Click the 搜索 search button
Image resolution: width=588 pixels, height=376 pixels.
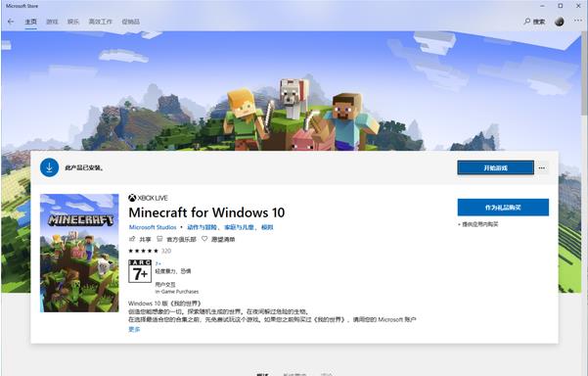tap(534, 22)
